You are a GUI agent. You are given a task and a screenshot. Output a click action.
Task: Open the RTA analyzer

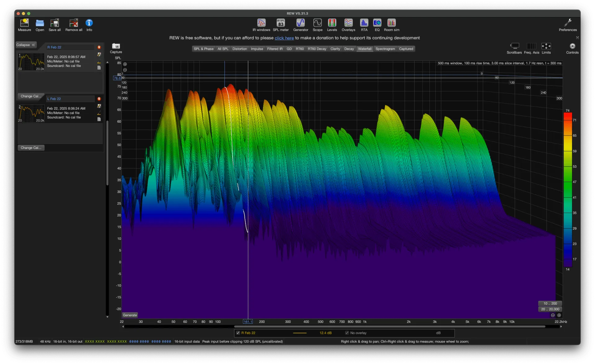coord(364,23)
